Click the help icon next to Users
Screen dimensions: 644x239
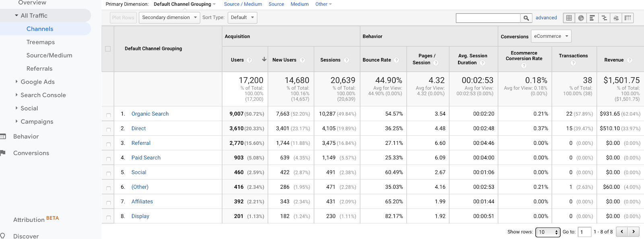coord(250,60)
